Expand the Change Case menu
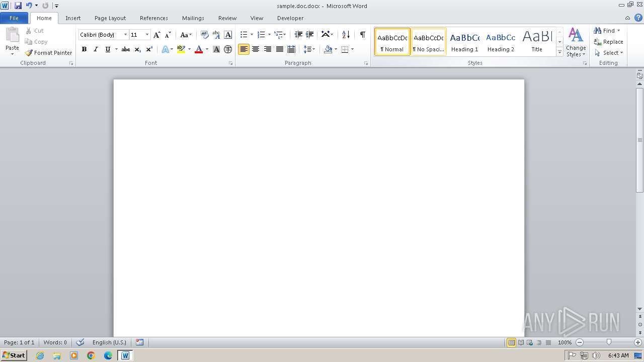 coord(186,35)
